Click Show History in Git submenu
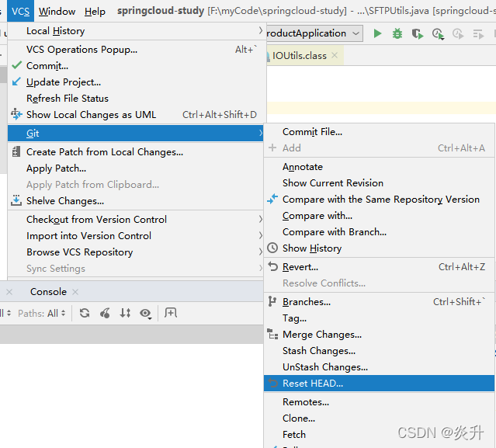The width and height of the screenshot is (496, 448). pos(379,248)
